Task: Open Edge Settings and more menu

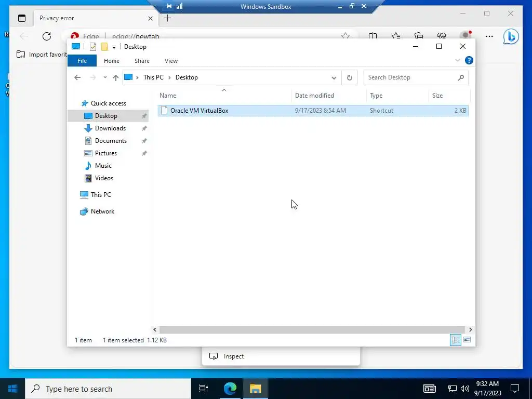Action: pyautogui.click(x=489, y=36)
